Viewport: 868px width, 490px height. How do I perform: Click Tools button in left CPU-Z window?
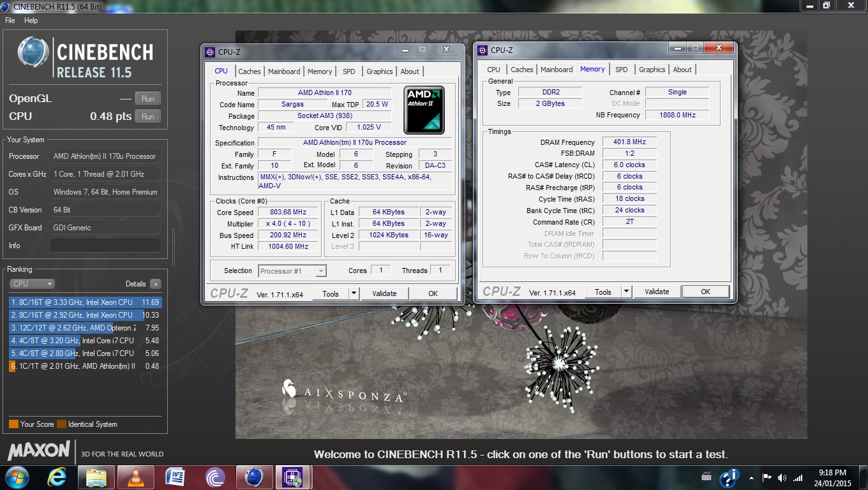331,293
